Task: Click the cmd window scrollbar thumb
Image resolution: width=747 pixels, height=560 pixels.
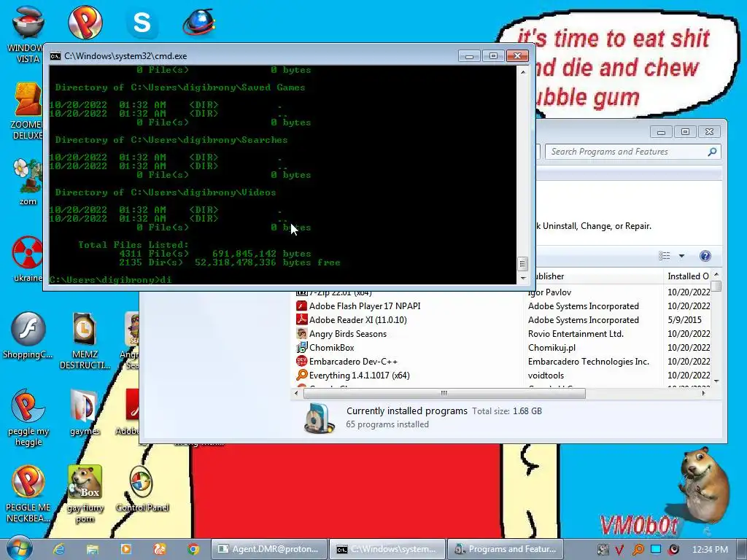Action: (522, 263)
